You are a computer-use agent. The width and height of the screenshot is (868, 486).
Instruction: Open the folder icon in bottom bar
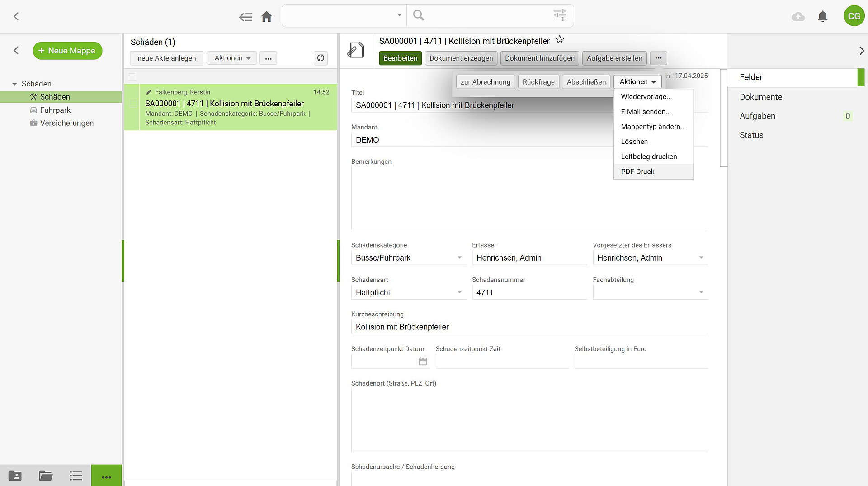[x=46, y=476]
